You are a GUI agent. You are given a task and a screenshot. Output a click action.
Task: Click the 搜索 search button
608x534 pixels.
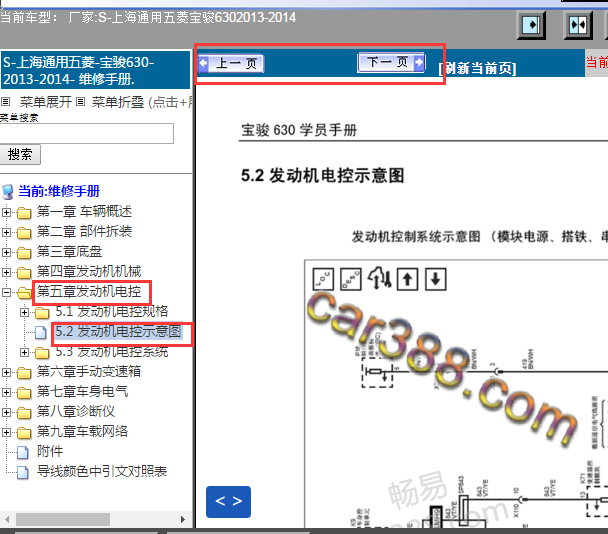20,154
